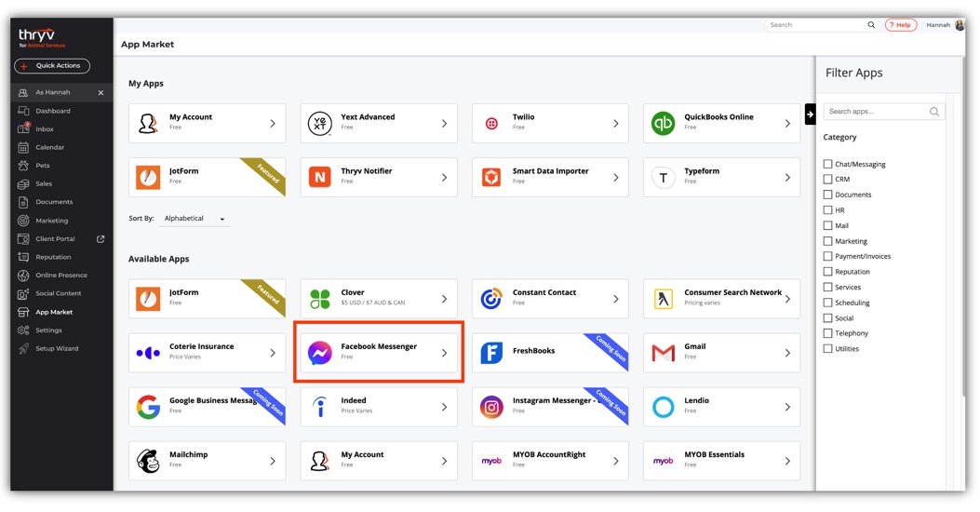Click the Gmail app logo
980x512 pixels.
tap(664, 353)
